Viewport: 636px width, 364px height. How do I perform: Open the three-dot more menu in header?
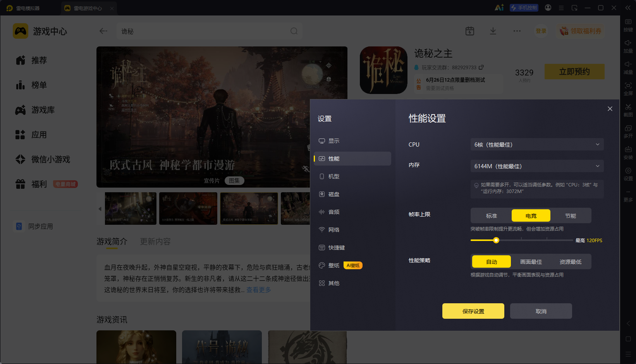[517, 31]
